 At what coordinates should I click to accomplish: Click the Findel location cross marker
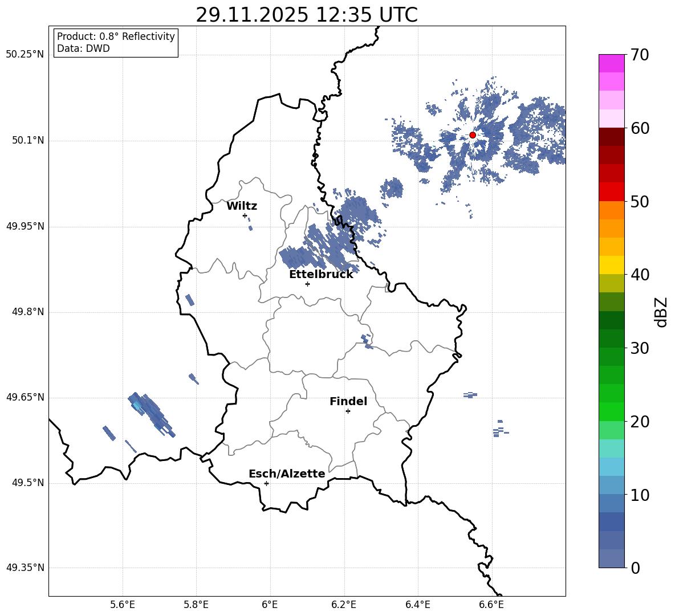pyautogui.click(x=348, y=411)
